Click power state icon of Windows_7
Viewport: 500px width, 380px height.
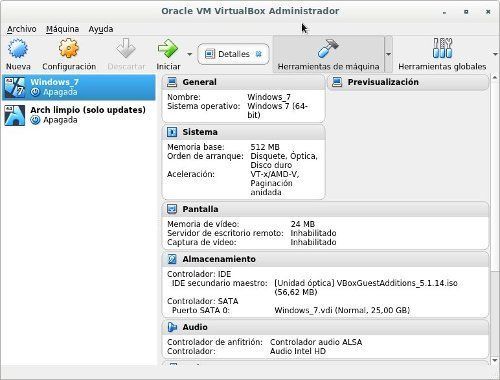(x=35, y=92)
